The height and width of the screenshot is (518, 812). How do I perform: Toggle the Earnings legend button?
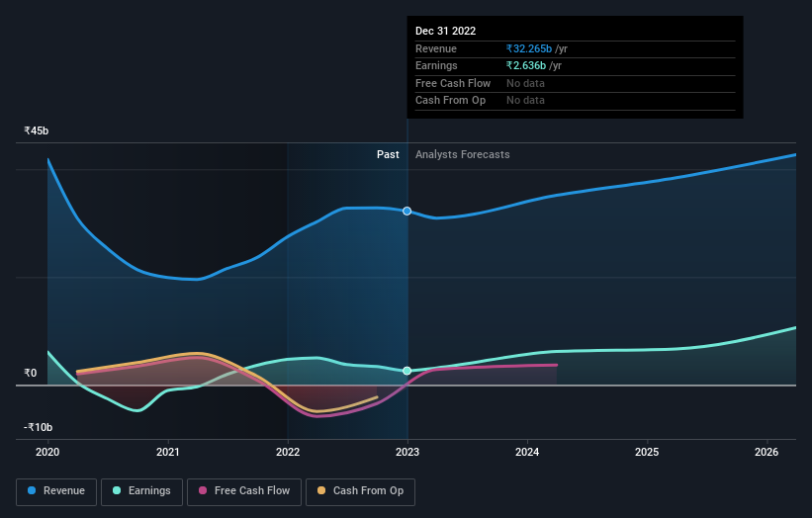pyautogui.click(x=141, y=491)
